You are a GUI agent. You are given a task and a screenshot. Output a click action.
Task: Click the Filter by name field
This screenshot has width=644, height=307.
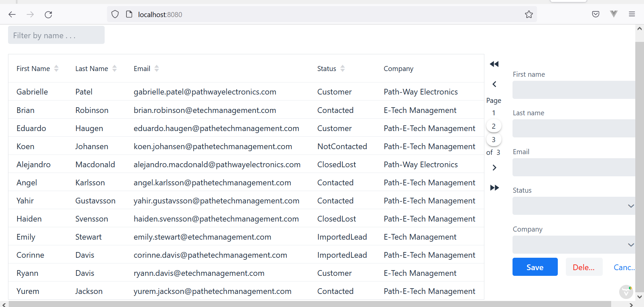coord(56,35)
